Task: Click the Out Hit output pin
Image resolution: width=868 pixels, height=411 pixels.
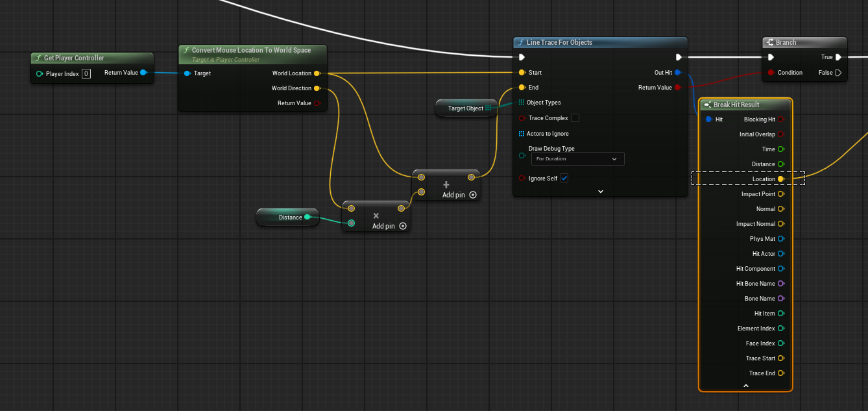Action: [678, 73]
